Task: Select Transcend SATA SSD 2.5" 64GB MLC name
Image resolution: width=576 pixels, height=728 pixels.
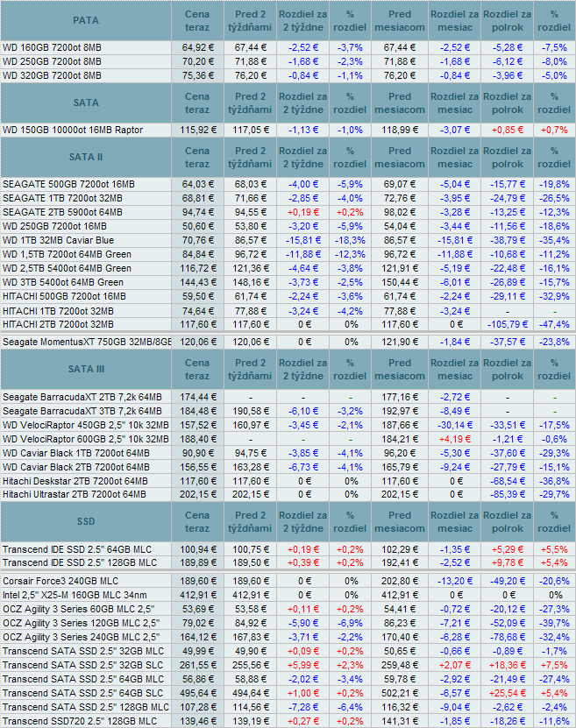Action: pos(83,679)
